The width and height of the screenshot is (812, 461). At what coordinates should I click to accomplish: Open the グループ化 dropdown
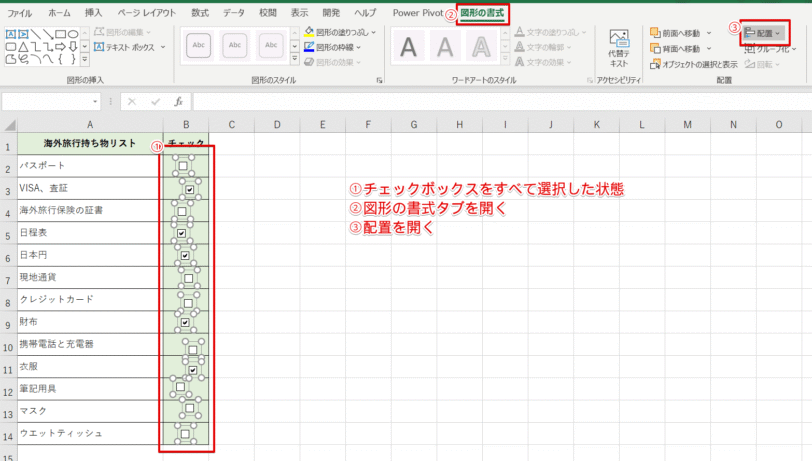point(770,49)
